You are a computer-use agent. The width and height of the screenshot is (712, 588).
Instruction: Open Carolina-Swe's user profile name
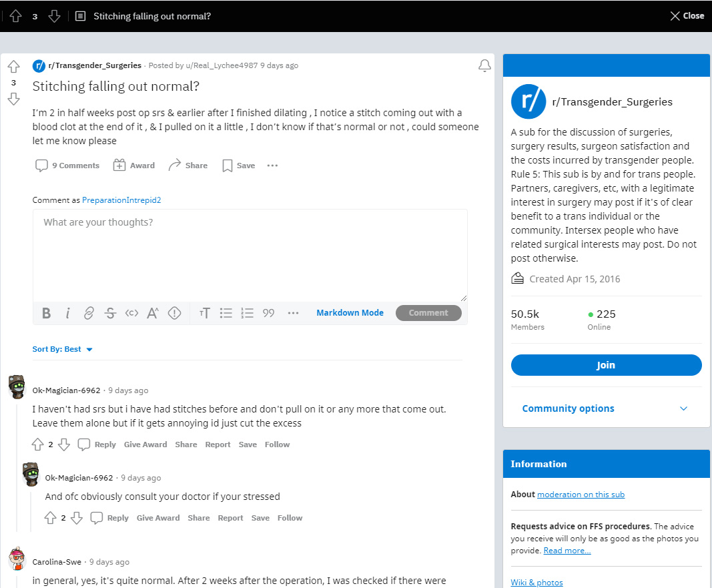point(57,562)
